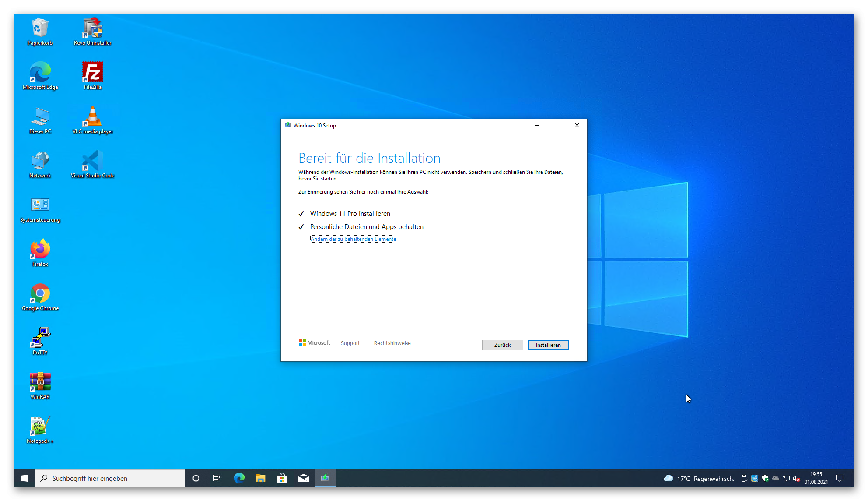Open the Rechtshinweise link

pos(392,343)
